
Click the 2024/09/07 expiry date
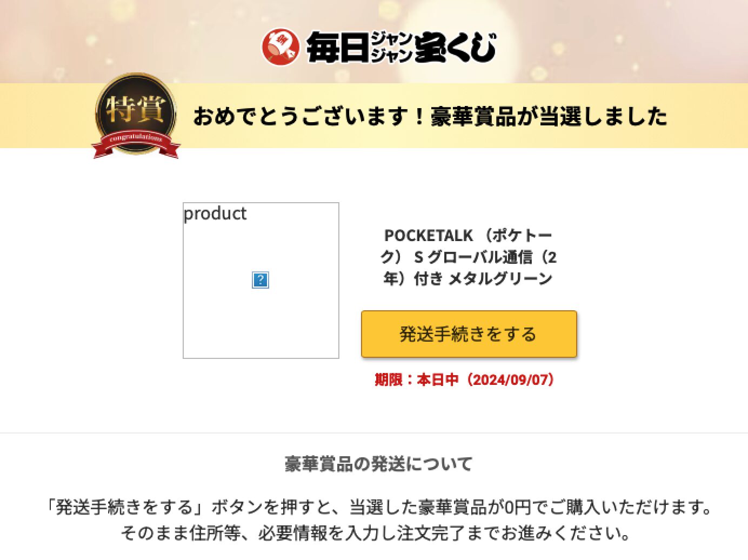click(x=511, y=379)
